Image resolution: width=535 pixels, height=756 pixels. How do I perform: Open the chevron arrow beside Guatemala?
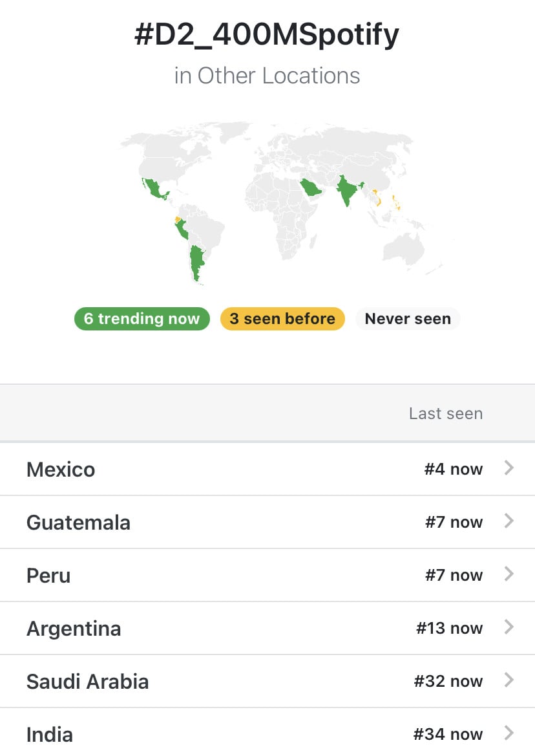tap(509, 521)
